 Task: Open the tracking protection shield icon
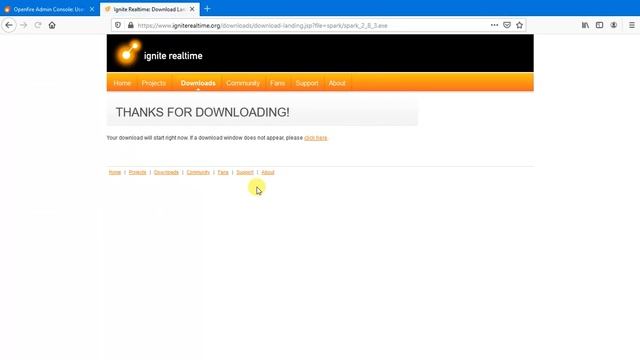click(x=118, y=25)
